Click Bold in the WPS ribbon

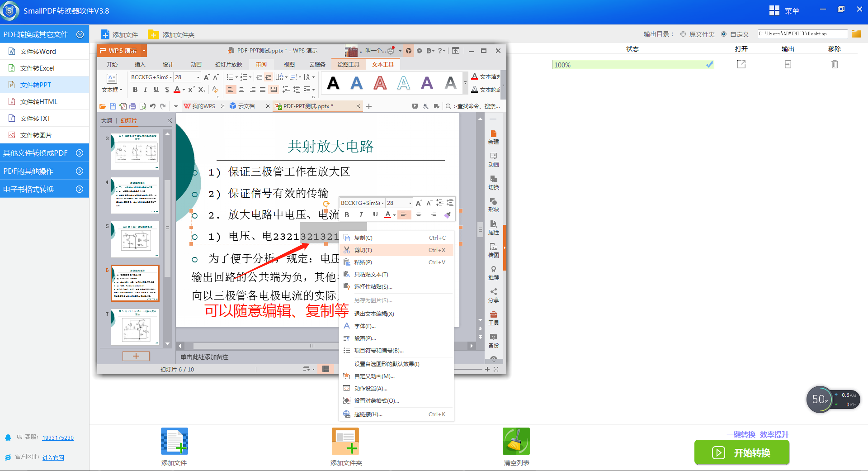click(x=135, y=90)
